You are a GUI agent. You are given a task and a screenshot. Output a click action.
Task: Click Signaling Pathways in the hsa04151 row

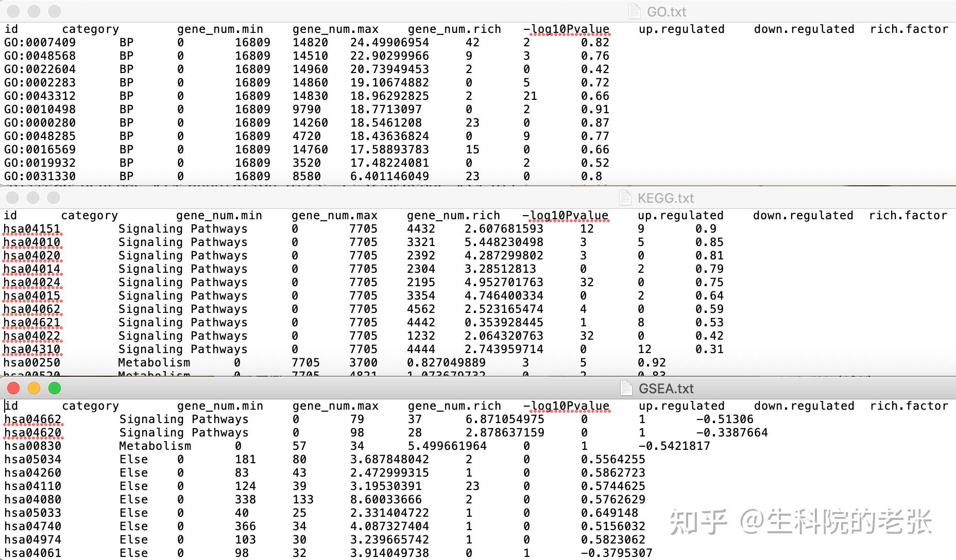(183, 229)
